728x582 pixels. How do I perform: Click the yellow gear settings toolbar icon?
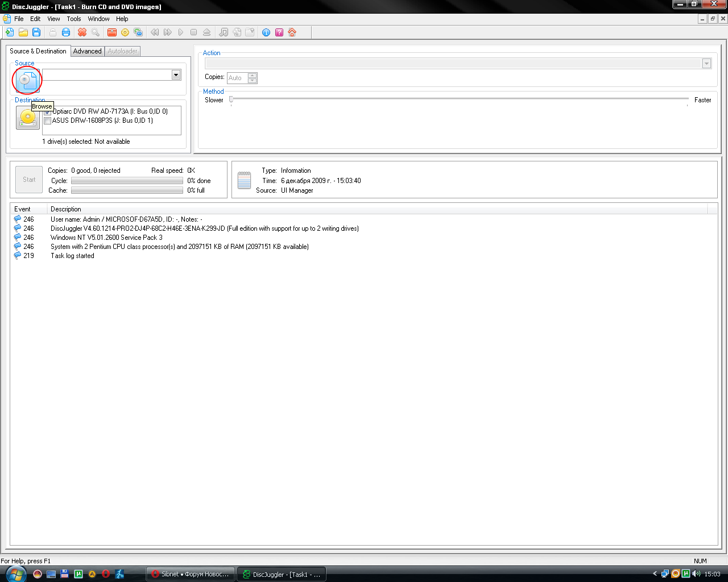pyautogui.click(x=125, y=32)
